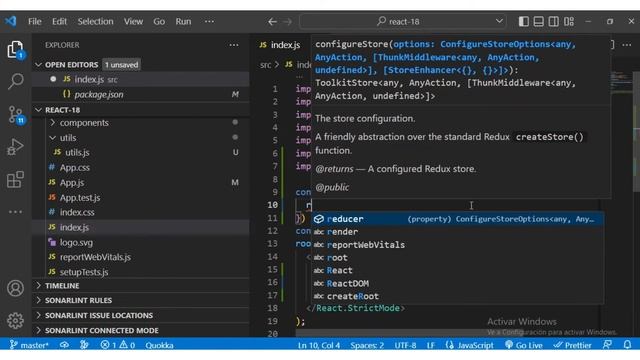This screenshot has width=640, height=360.
Task: Open the Manage gear icon
Action: (x=15, y=321)
